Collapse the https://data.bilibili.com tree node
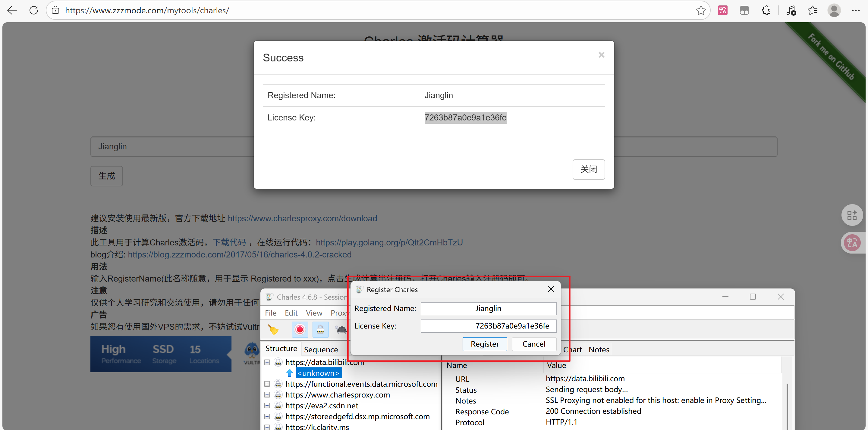 click(x=267, y=362)
